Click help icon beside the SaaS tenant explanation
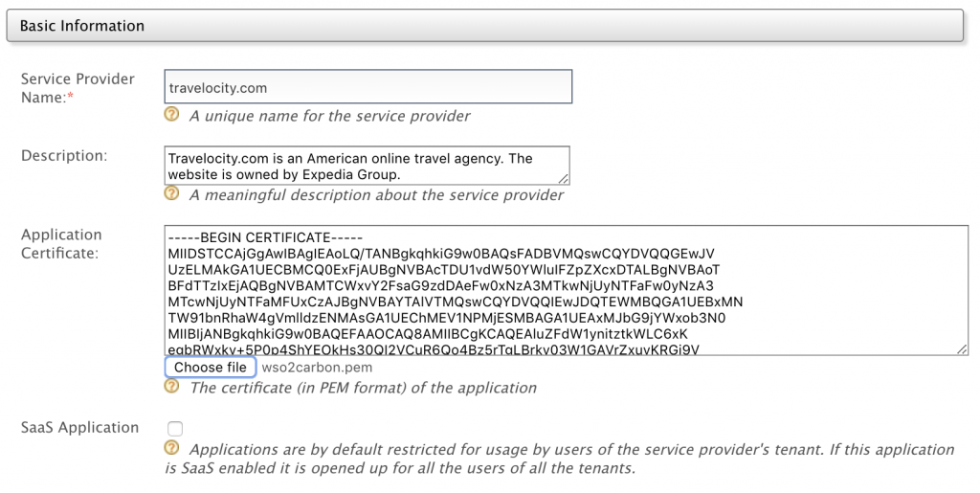Viewport: 980px width, 493px height. (x=171, y=448)
